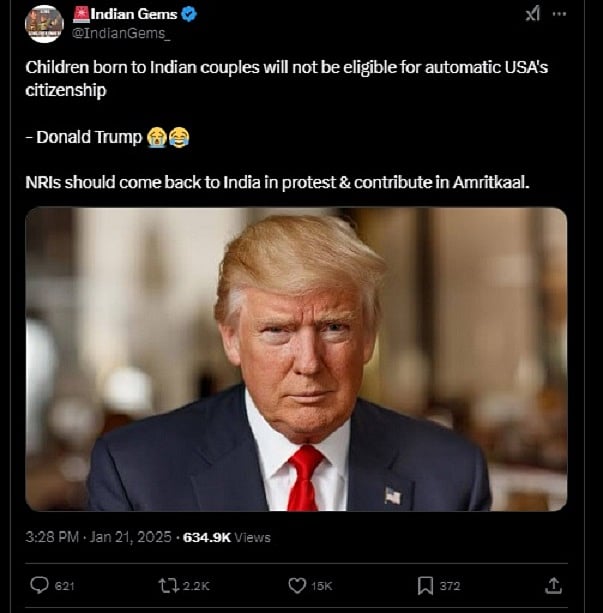Viewport: 603px width, 613px height.
Task: Bookmark the post using the bookmark icon
Action: (x=425, y=585)
